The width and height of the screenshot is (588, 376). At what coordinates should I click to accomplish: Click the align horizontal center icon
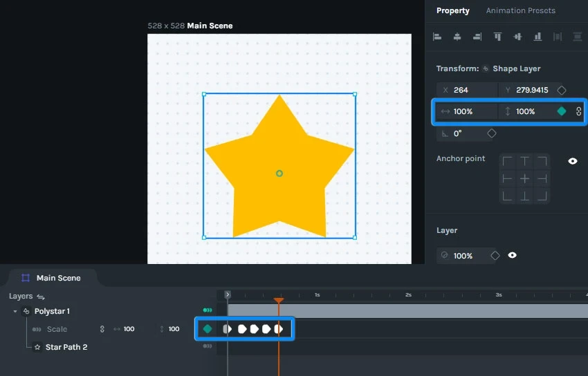pyautogui.click(x=457, y=37)
